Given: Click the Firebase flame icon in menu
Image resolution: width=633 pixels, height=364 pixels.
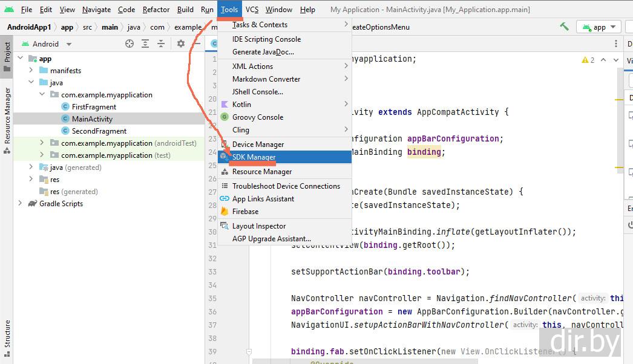Looking at the screenshot, I should pos(225,212).
